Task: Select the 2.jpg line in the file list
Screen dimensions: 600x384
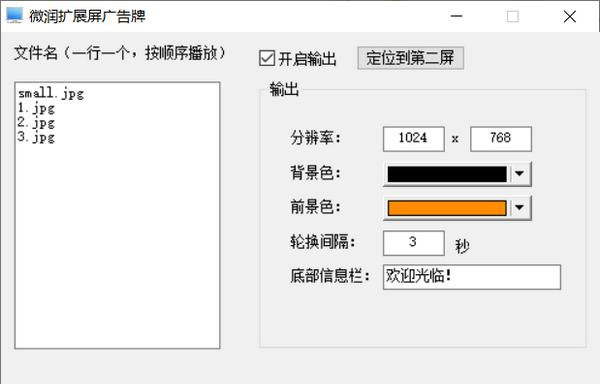Action: pyautogui.click(x=36, y=123)
